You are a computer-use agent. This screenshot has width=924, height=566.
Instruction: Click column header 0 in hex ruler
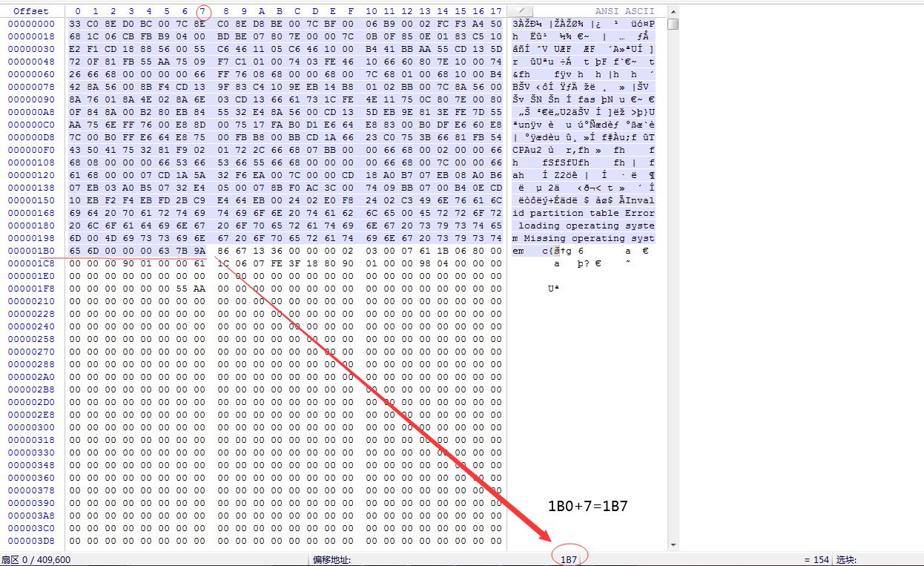pos(78,11)
